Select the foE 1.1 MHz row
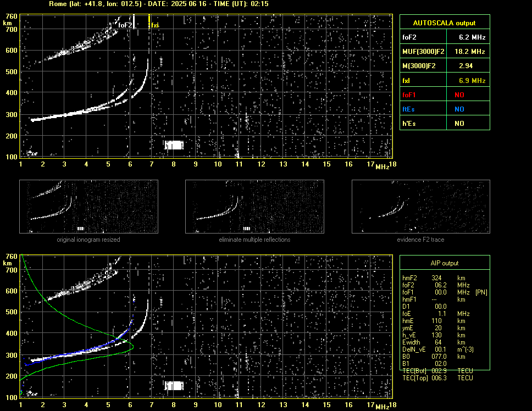 click(436, 314)
